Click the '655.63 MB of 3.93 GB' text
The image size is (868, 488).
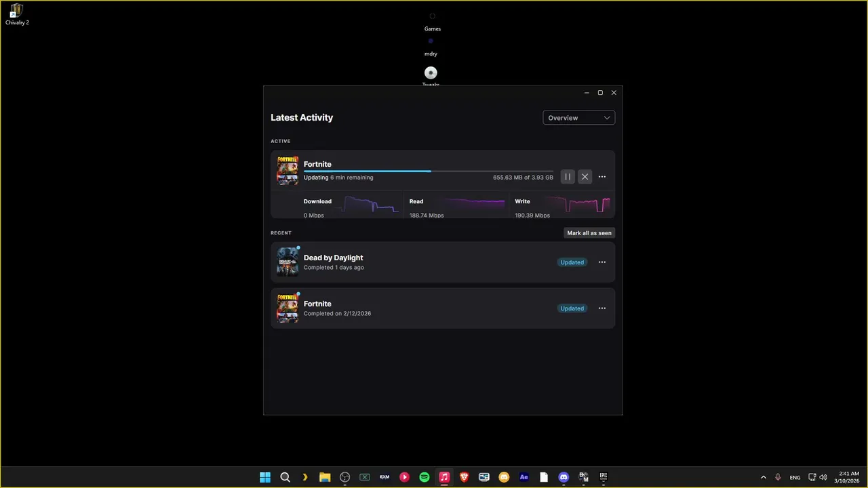(x=523, y=178)
